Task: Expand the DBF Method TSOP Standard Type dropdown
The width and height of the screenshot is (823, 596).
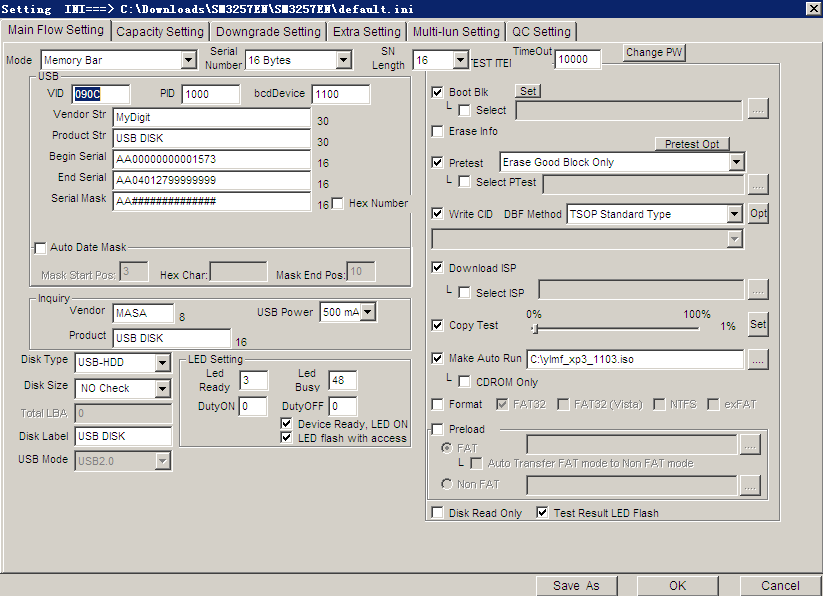Action: 734,214
